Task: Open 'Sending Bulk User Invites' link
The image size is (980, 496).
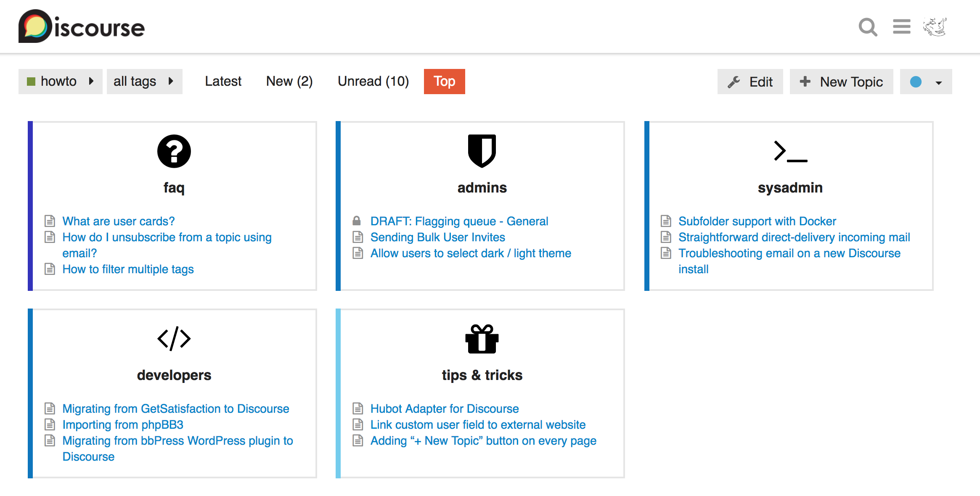Action: (437, 237)
